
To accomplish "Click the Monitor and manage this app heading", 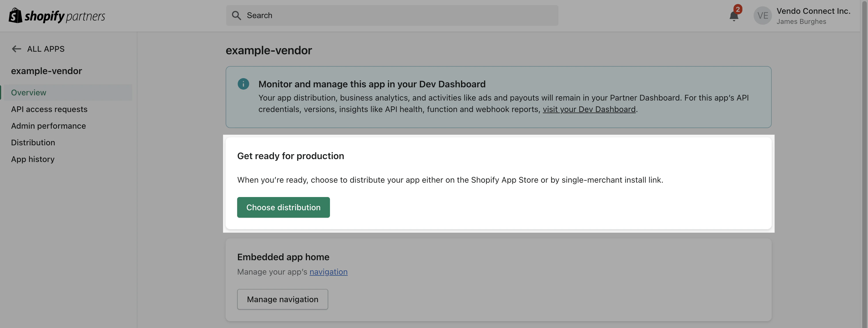I will click(372, 84).
